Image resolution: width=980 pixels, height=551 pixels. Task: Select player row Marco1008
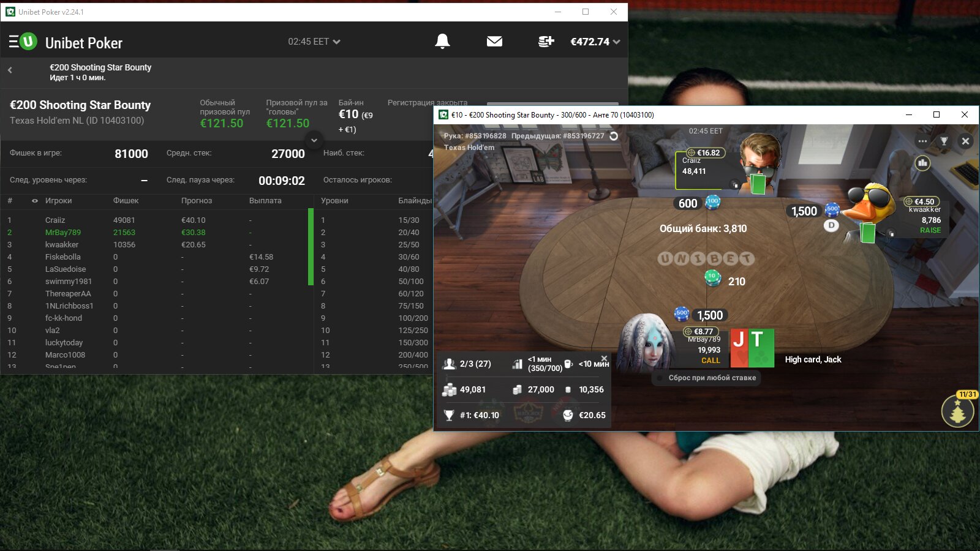pos(156,354)
